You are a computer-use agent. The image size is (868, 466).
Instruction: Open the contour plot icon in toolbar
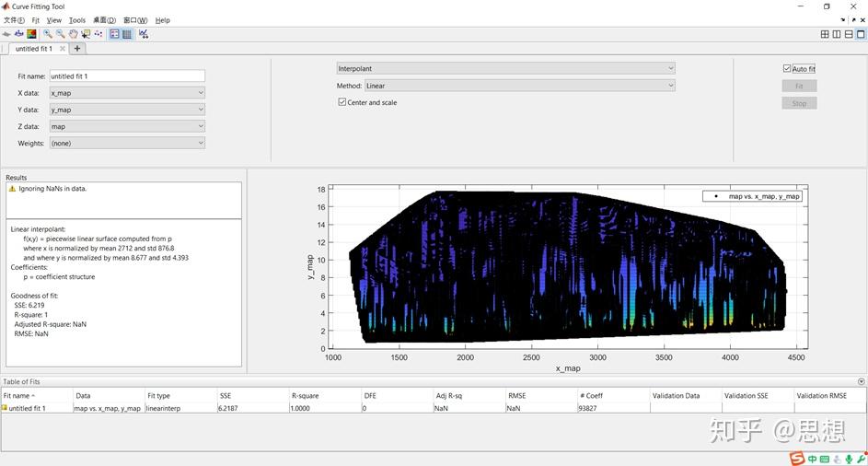point(31,34)
